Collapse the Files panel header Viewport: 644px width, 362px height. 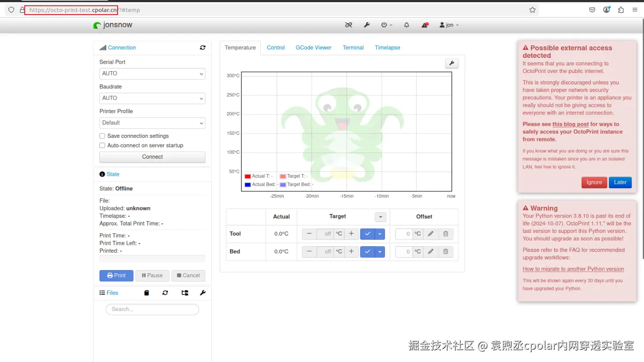click(x=112, y=293)
